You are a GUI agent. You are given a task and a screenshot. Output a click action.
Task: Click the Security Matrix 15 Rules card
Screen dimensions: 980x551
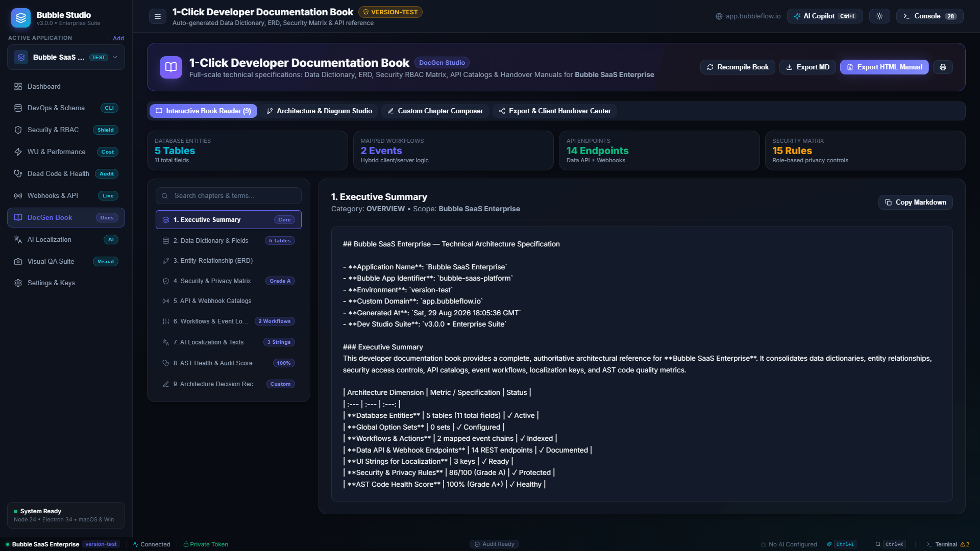pos(865,151)
